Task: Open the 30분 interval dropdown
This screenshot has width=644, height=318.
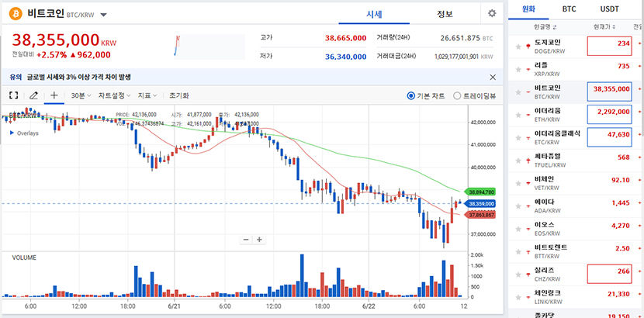Action: (81, 95)
